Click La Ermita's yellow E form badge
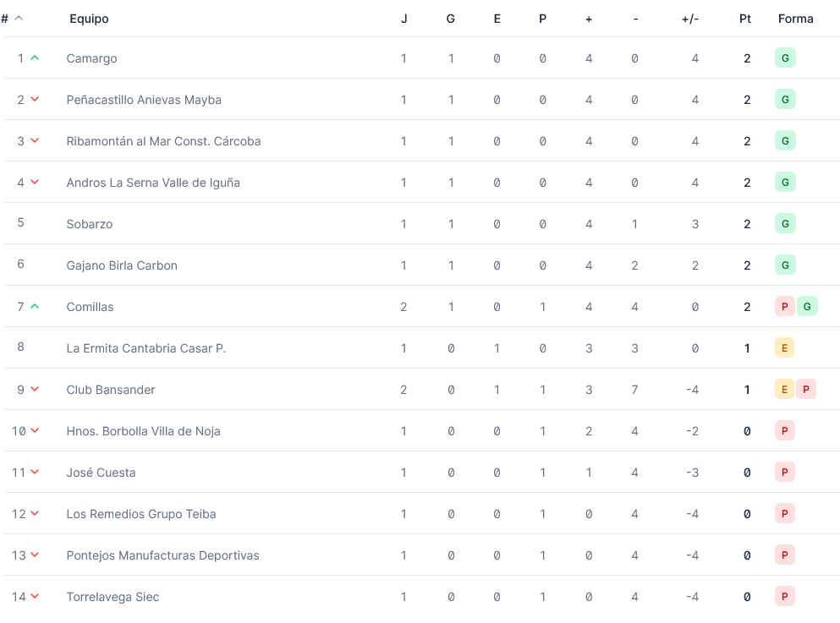The height and width of the screenshot is (623, 840). pos(784,348)
